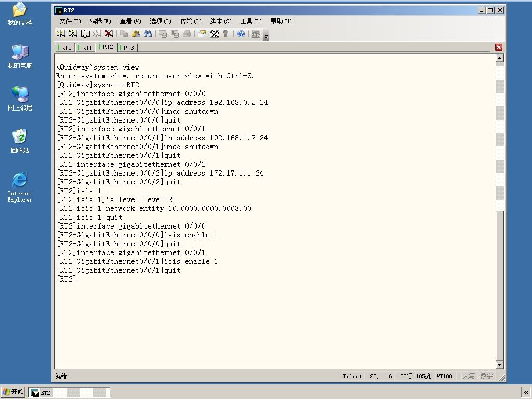Open the 帮助(H) menu

coord(281,21)
